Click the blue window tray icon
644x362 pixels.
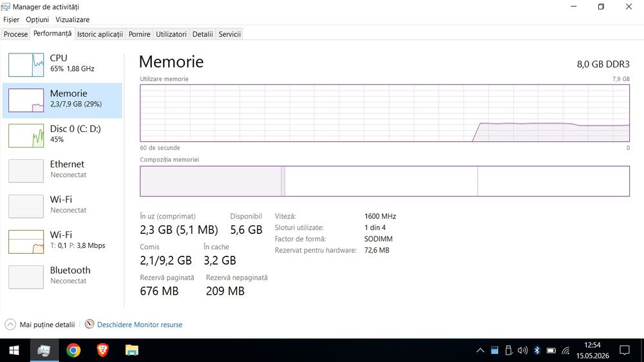click(495, 350)
